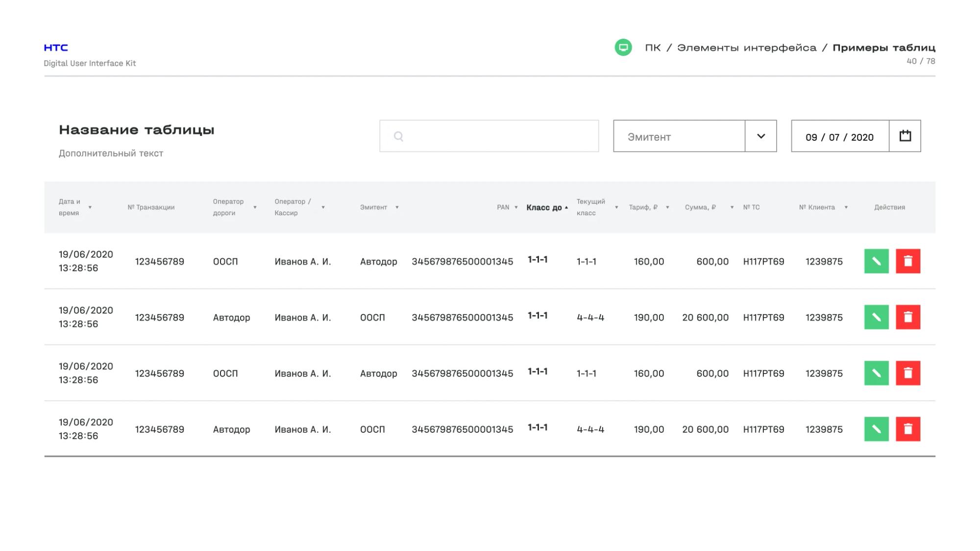Edit the last table row with pencil icon

click(876, 429)
